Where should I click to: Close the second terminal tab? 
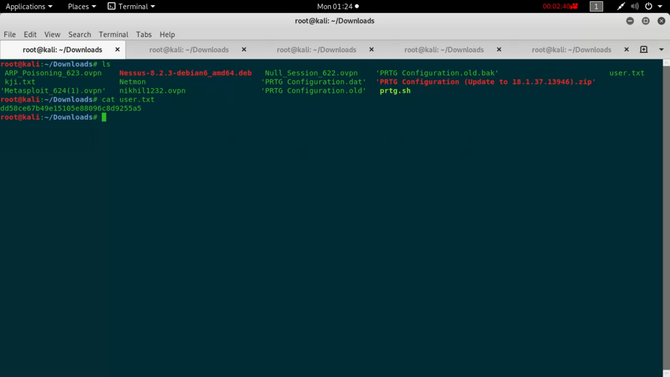click(x=244, y=50)
